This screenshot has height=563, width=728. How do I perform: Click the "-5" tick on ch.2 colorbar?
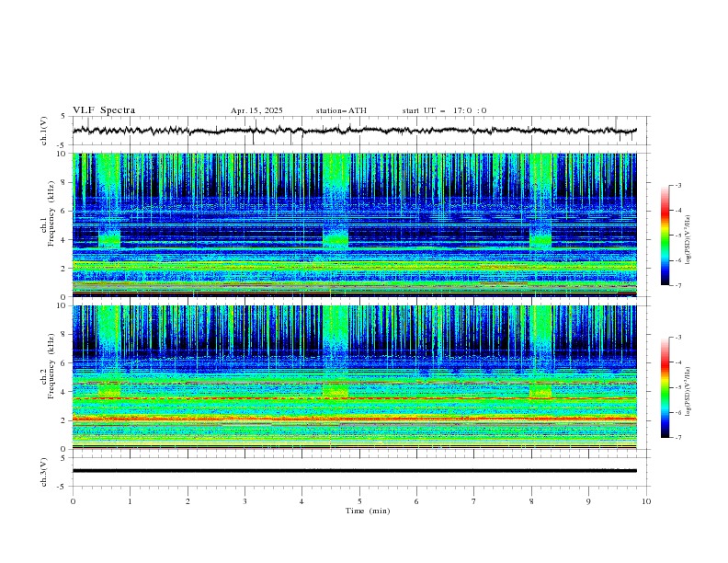point(678,387)
